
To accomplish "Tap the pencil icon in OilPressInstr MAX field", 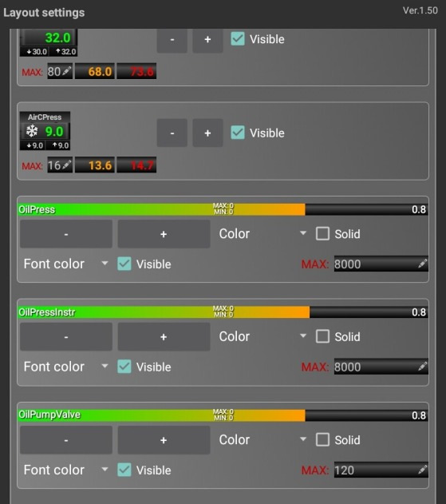I will tap(422, 367).
